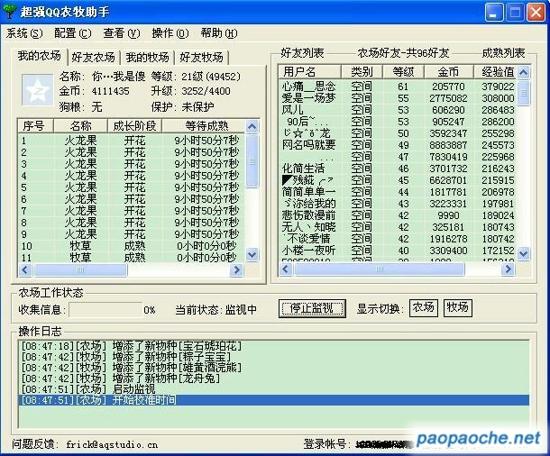
Task: Select log entry 增添了新物种[宝石琥珀花]
Action: (274, 346)
